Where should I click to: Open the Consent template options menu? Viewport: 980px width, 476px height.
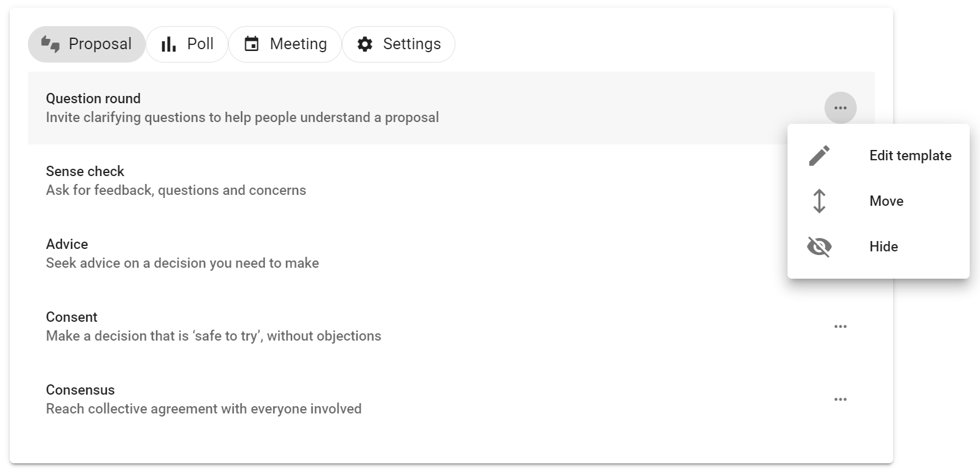point(840,326)
